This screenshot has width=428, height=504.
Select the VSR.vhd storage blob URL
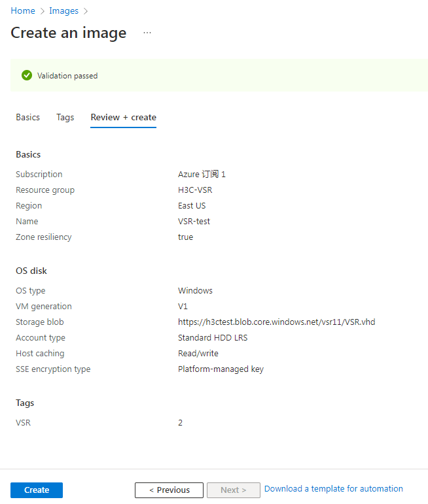(x=276, y=322)
